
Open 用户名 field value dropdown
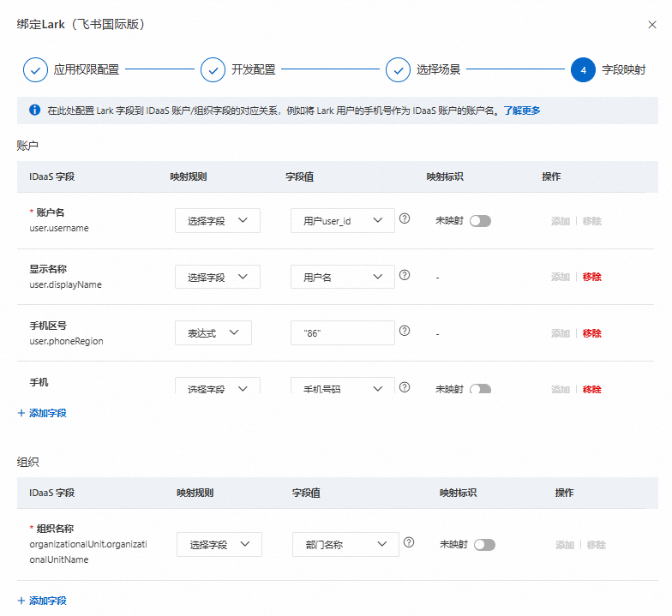click(343, 277)
